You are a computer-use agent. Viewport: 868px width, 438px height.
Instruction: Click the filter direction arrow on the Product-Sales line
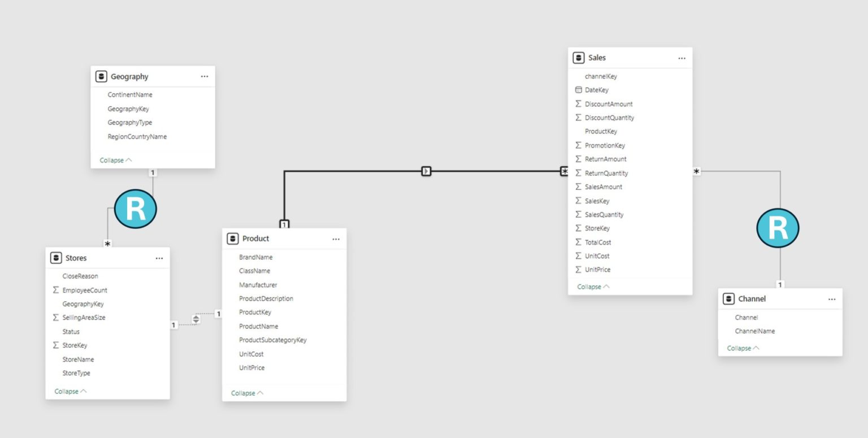click(x=425, y=171)
